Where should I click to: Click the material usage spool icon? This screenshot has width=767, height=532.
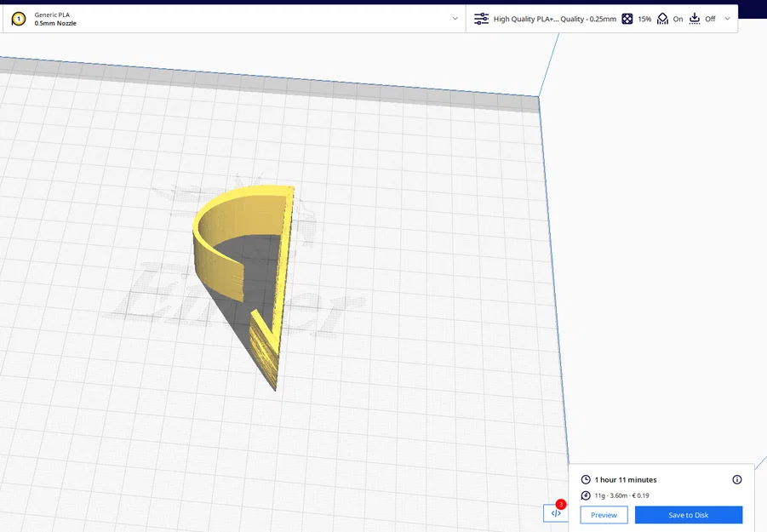[586, 495]
